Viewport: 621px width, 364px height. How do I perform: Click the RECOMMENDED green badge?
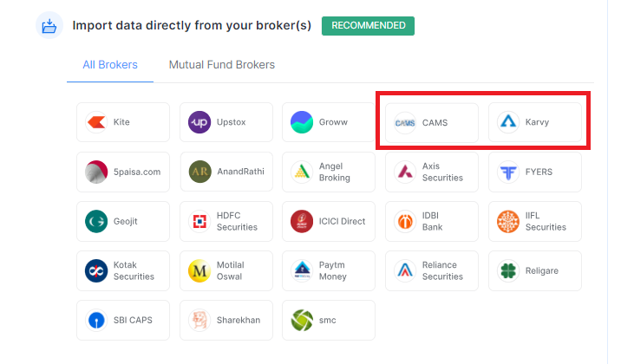pos(368,26)
